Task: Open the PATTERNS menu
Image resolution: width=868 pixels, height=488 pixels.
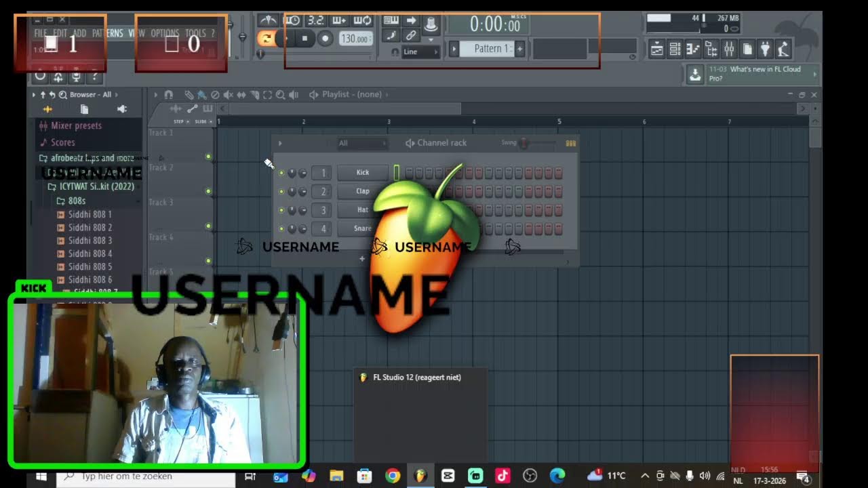Action: (x=107, y=33)
